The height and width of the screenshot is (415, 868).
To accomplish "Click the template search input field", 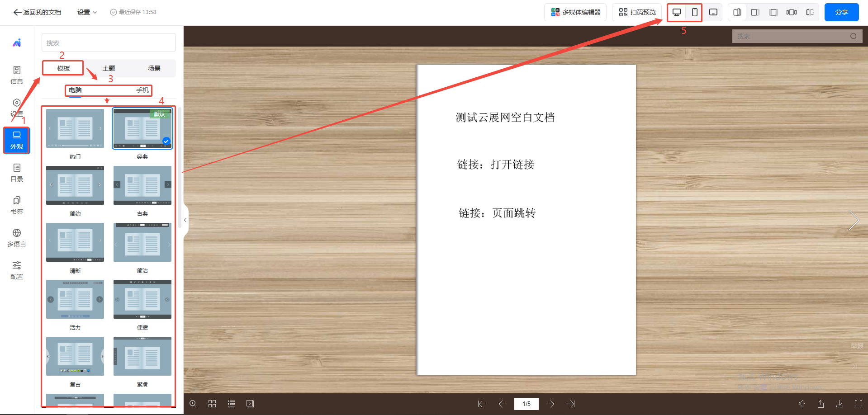I will pyautogui.click(x=109, y=43).
